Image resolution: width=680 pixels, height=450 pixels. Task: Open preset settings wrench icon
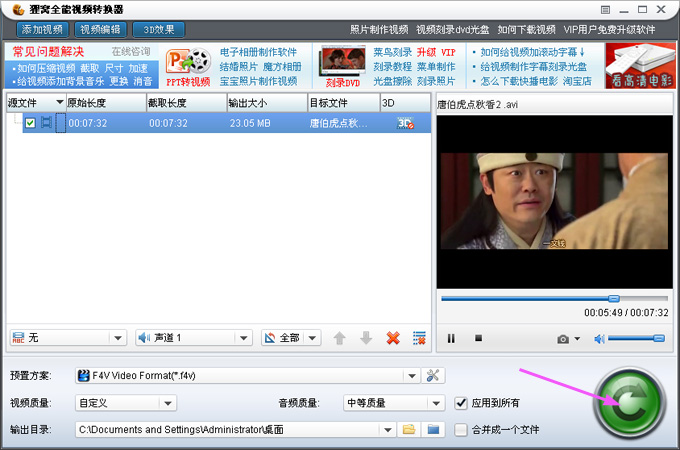coord(433,376)
